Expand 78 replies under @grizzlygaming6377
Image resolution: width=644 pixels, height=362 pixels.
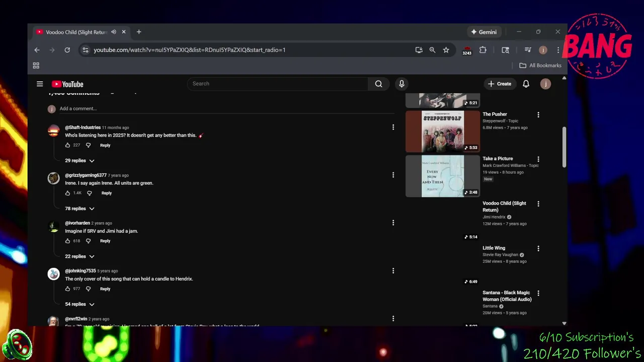[79, 208]
